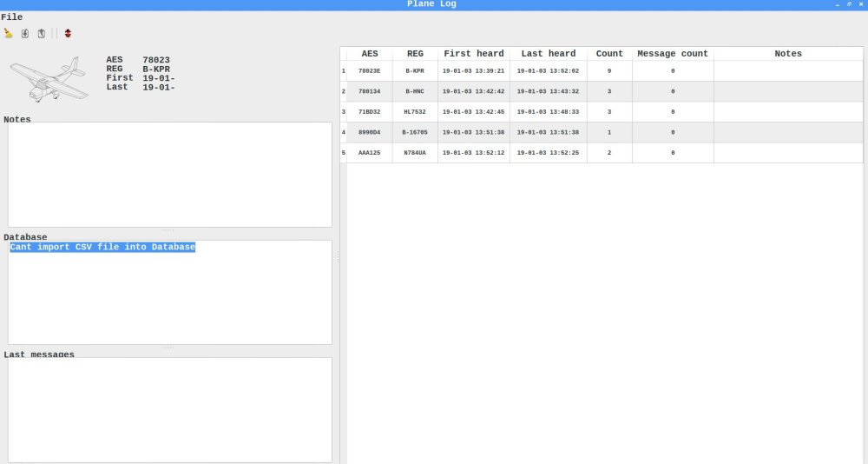Click first heard cell 19-01-03 13:42:42
The width and height of the screenshot is (868, 464).
point(474,91)
